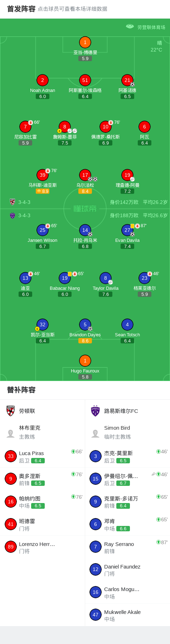Open Hugo Fauroux goalkeeper number 1 circle
The image size is (170, 644).
[85, 361]
